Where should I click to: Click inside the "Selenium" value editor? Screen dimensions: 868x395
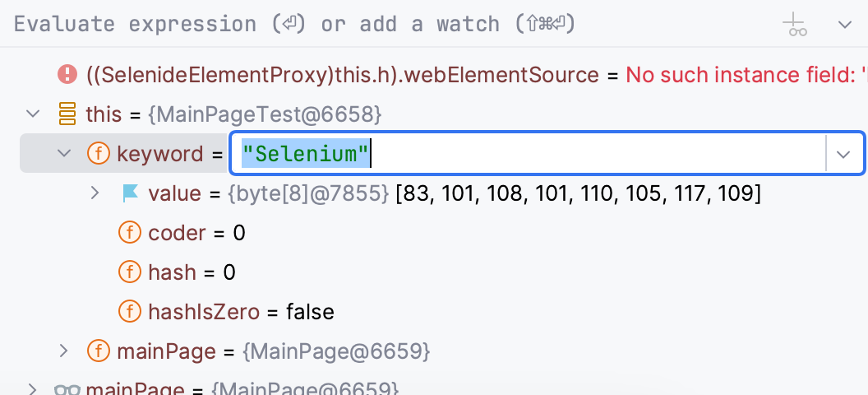526,154
